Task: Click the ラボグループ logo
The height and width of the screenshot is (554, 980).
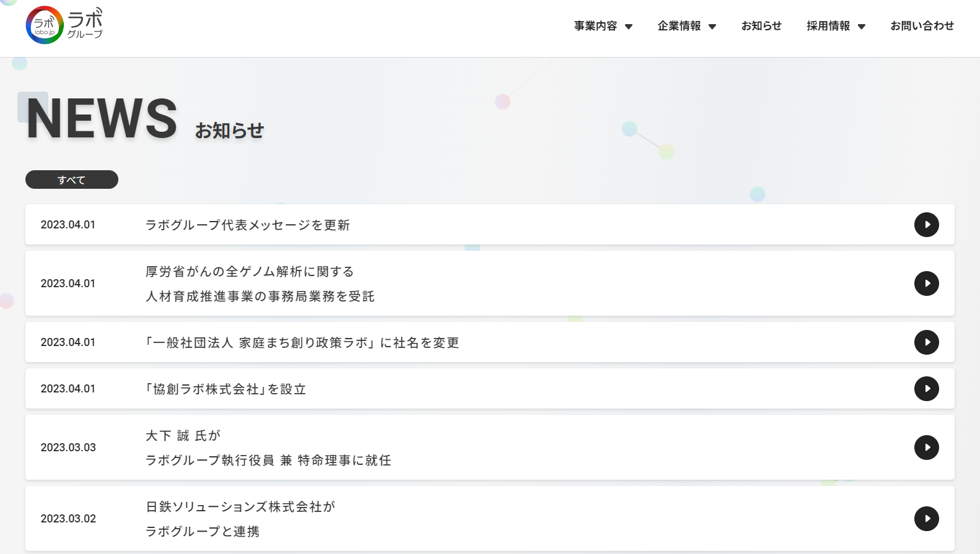Action: 64,25
